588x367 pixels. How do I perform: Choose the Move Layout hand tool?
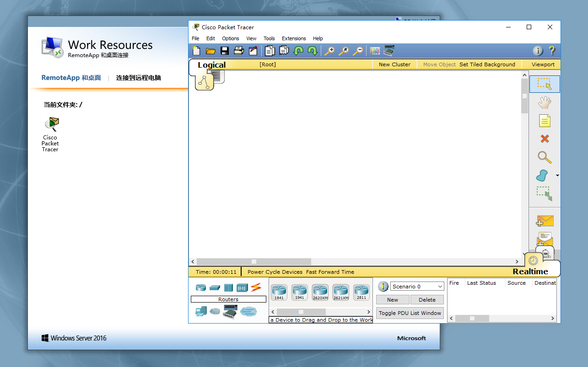point(545,102)
